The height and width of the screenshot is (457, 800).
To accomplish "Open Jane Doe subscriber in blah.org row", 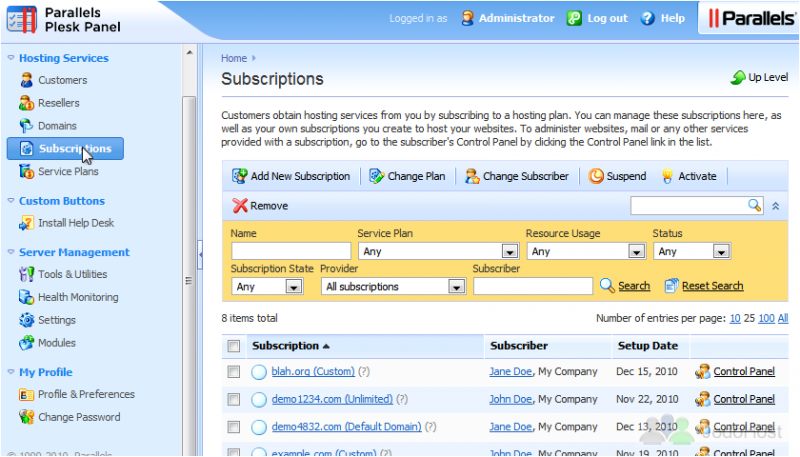I will 510,372.
